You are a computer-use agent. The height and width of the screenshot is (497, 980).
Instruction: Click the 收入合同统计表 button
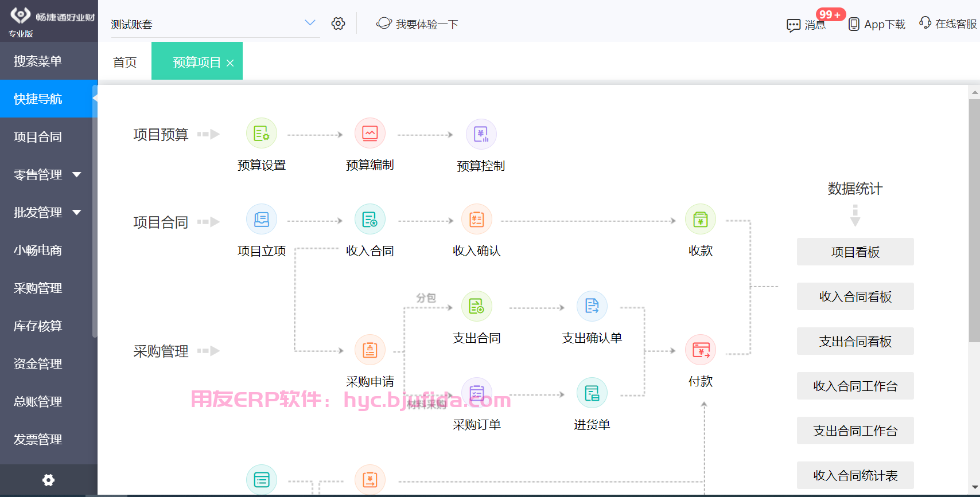[x=855, y=475]
